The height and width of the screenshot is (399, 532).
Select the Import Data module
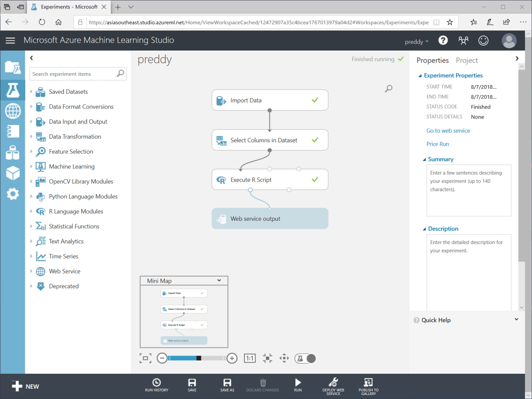(x=270, y=100)
